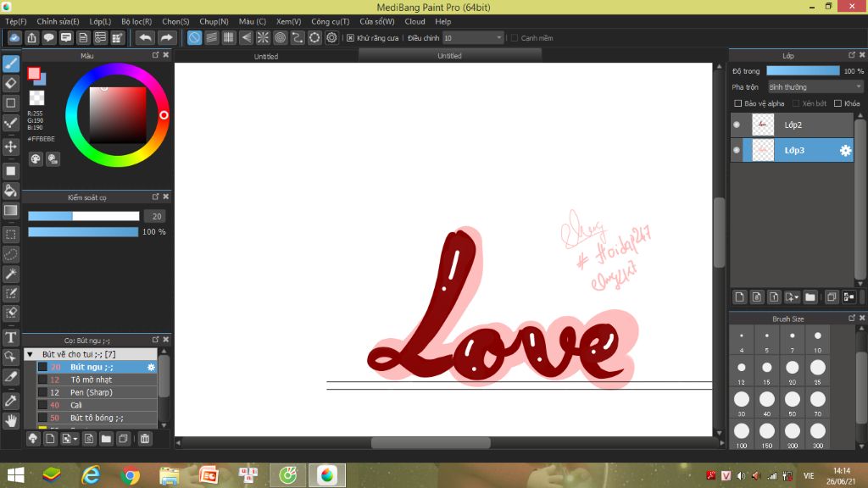Open the Tệp(F) menu
The height and width of the screenshot is (488, 868).
pos(16,21)
